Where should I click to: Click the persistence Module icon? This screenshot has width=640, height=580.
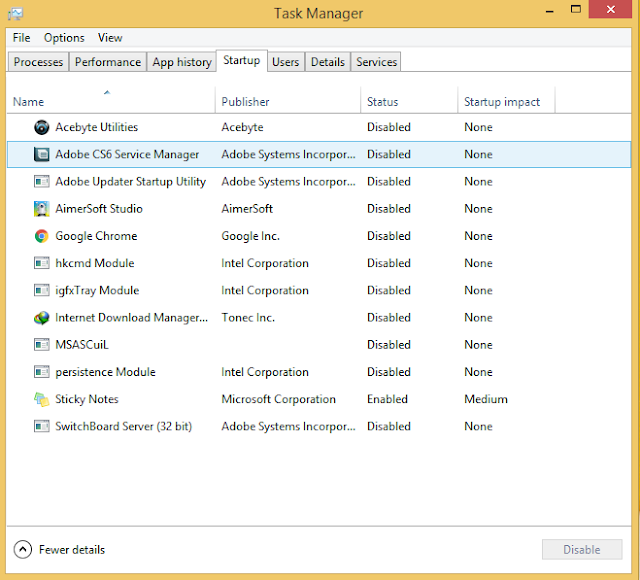pos(41,372)
